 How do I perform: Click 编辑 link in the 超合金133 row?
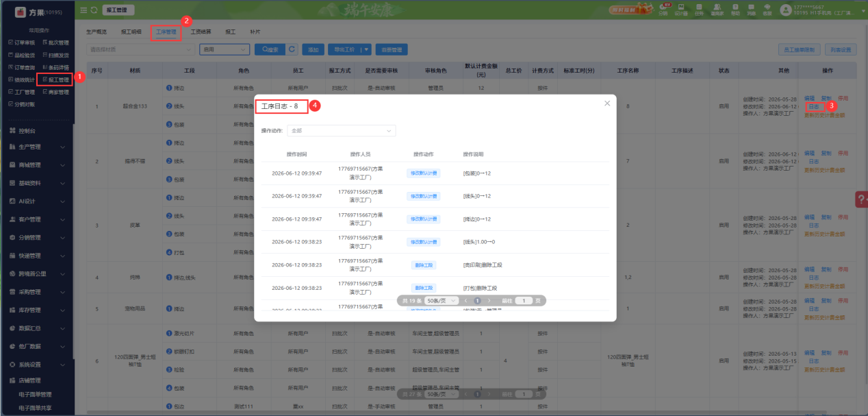tap(809, 98)
